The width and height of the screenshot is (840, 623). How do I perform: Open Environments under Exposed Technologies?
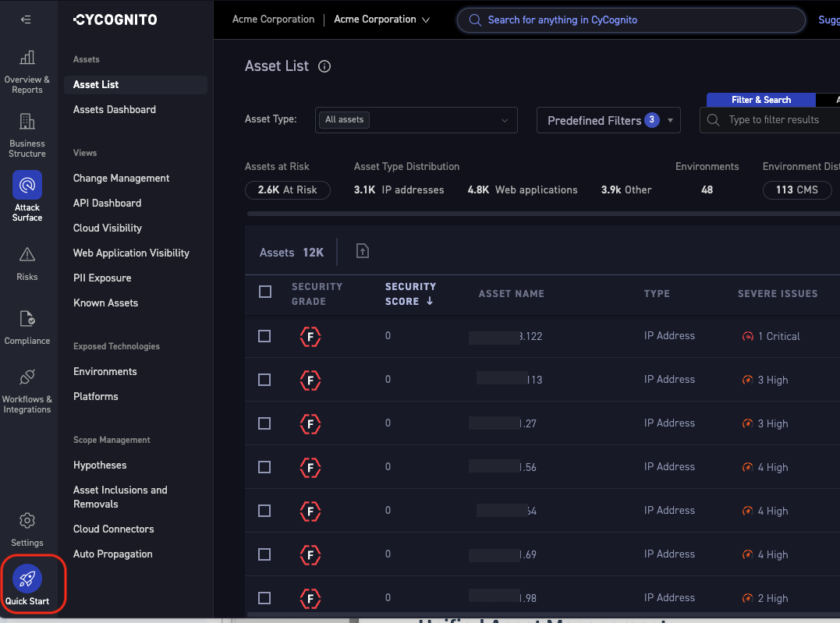coord(105,371)
